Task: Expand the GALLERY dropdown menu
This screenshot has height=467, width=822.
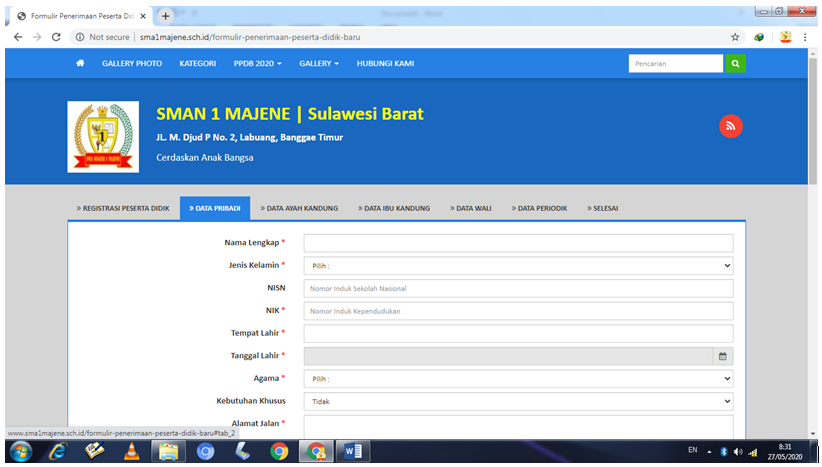Action: (319, 63)
